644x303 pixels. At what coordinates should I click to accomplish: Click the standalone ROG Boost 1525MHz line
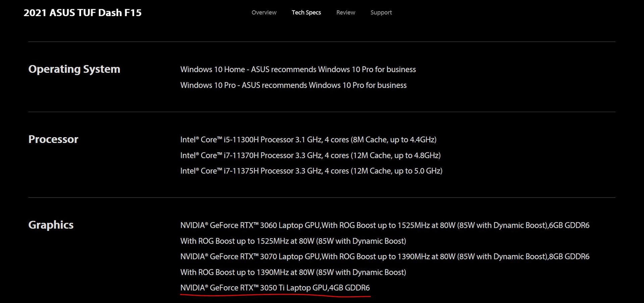(293, 241)
